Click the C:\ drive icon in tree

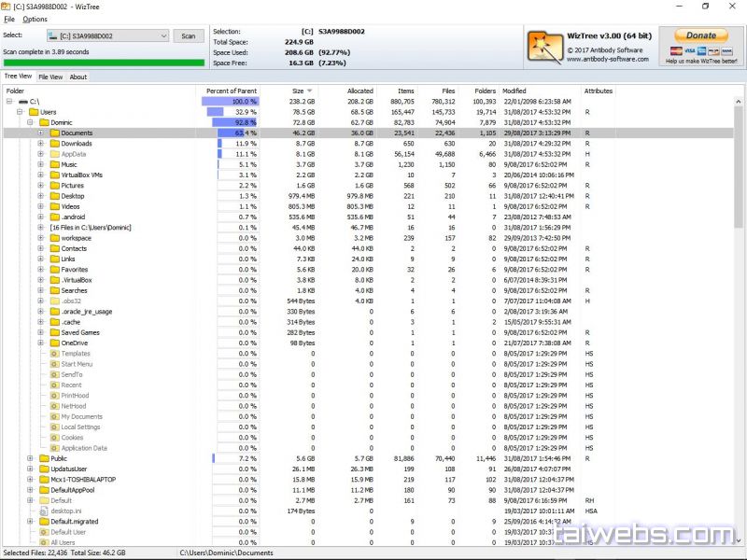22,101
